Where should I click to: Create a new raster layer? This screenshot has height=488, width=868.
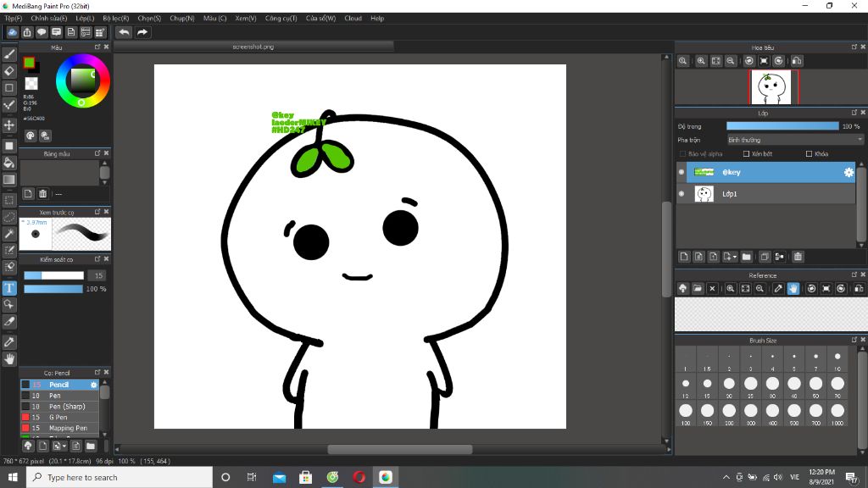point(684,257)
